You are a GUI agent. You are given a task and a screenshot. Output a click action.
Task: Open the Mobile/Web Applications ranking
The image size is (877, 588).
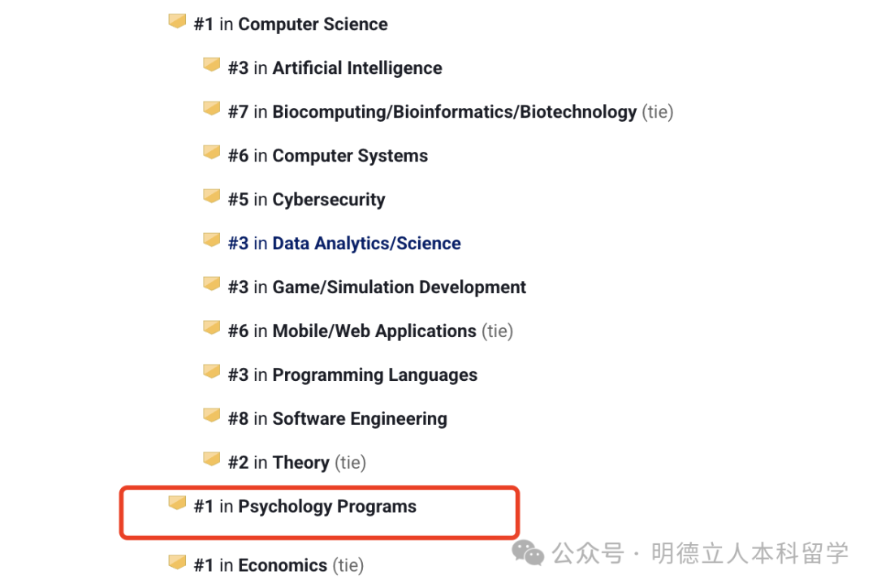tap(374, 331)
